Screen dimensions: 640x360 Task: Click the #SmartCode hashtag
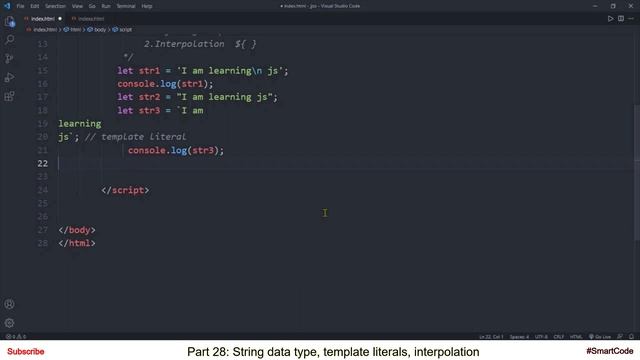point(610,351)
